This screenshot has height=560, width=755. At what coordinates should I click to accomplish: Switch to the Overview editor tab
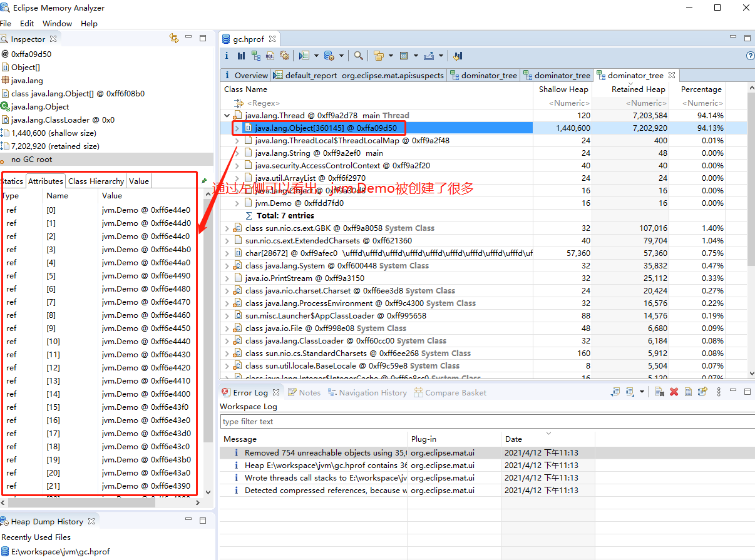(x=245, y=75)
